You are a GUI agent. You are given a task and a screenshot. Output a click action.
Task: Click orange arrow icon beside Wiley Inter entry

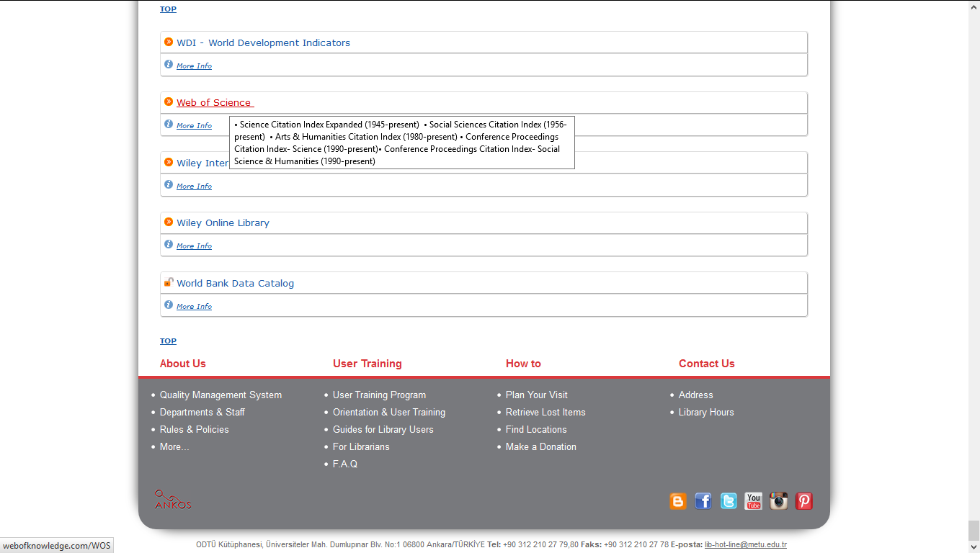tap(169, 162)
